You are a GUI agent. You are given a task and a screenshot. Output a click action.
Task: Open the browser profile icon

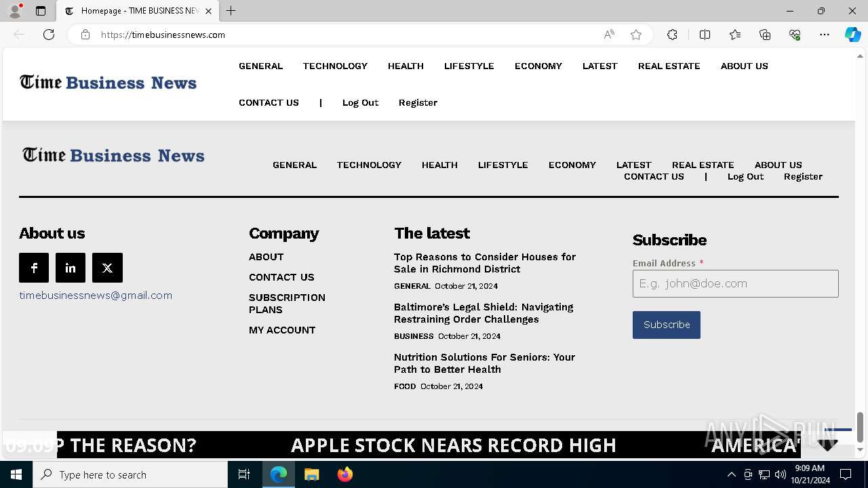point(15,11)
